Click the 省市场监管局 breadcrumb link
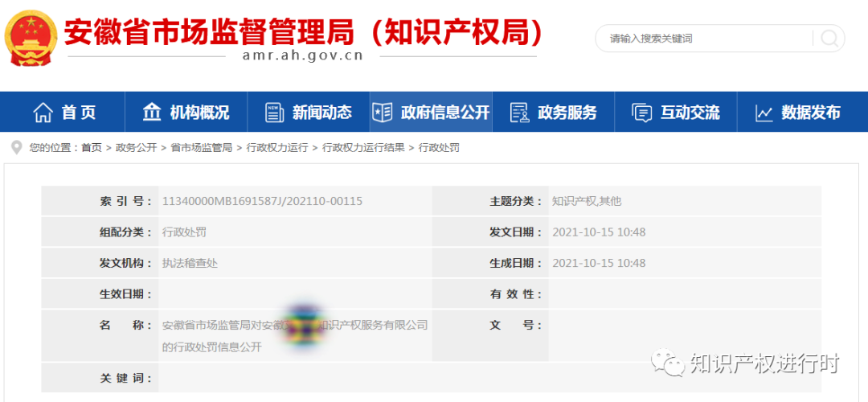 pos(202,148)
